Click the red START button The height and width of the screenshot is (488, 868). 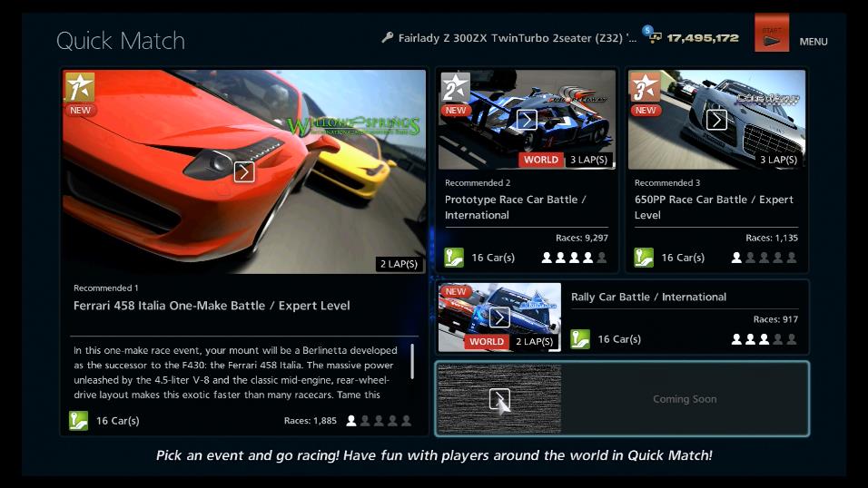click(772, 33)
